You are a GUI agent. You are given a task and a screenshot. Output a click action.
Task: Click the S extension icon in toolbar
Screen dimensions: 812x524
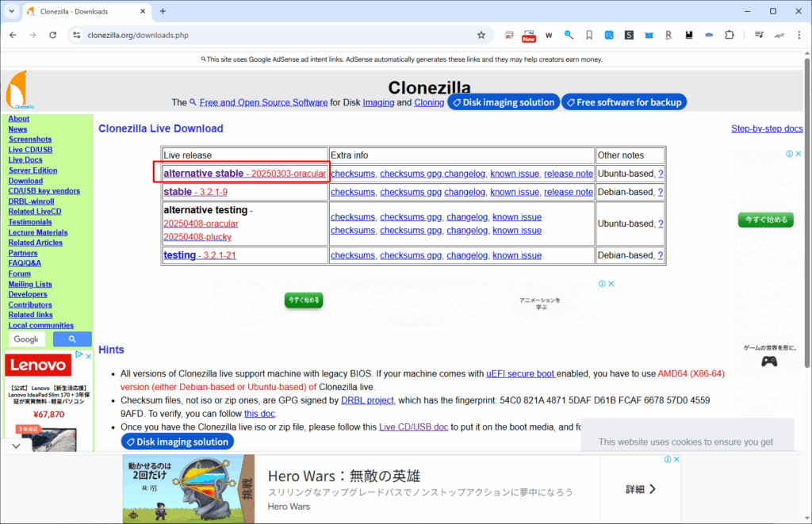629,35
